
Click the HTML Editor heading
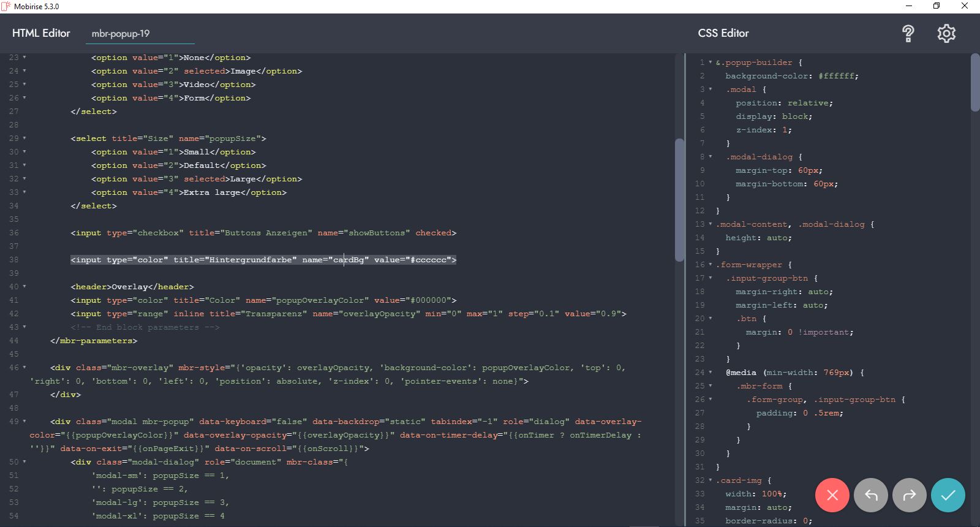pos(41,33)
